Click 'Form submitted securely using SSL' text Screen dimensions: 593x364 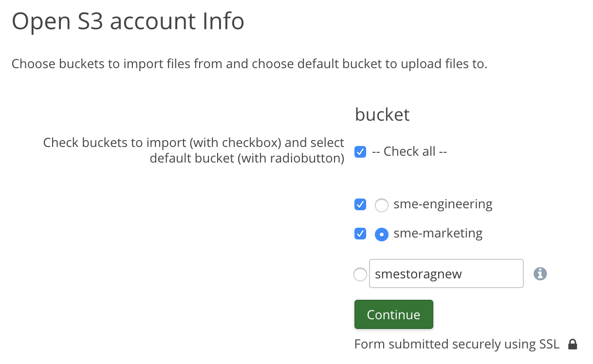click(x=457, y=345)
